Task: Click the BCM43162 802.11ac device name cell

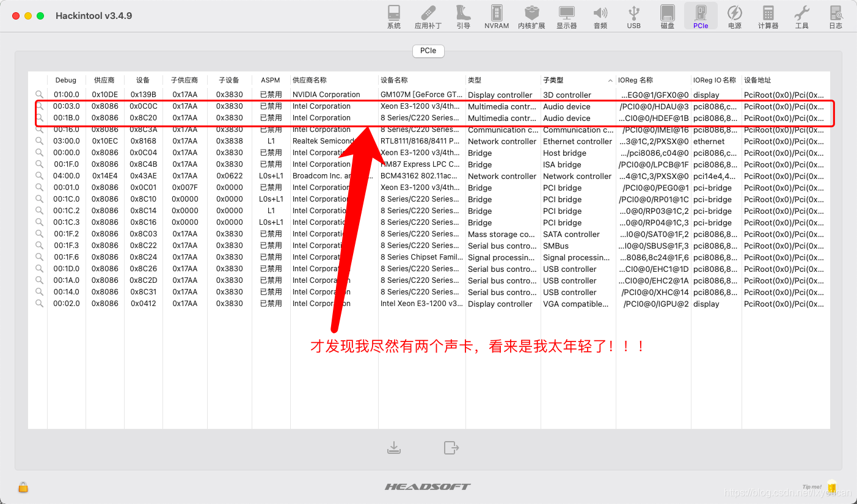Action: pyautogui.click(x=420, y=176)
